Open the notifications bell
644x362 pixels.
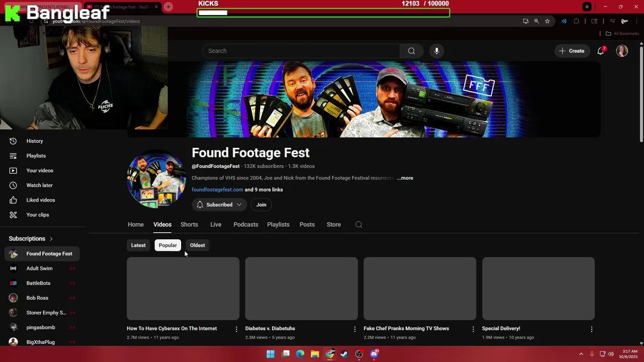pyautogui.click(x=601, y=51)
